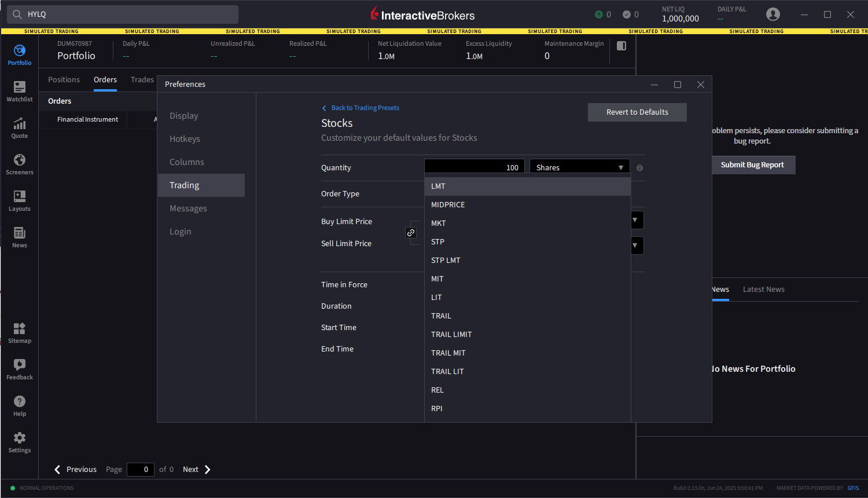
Task: Select TRAIL LIT order type
Action: pos(527,372)
